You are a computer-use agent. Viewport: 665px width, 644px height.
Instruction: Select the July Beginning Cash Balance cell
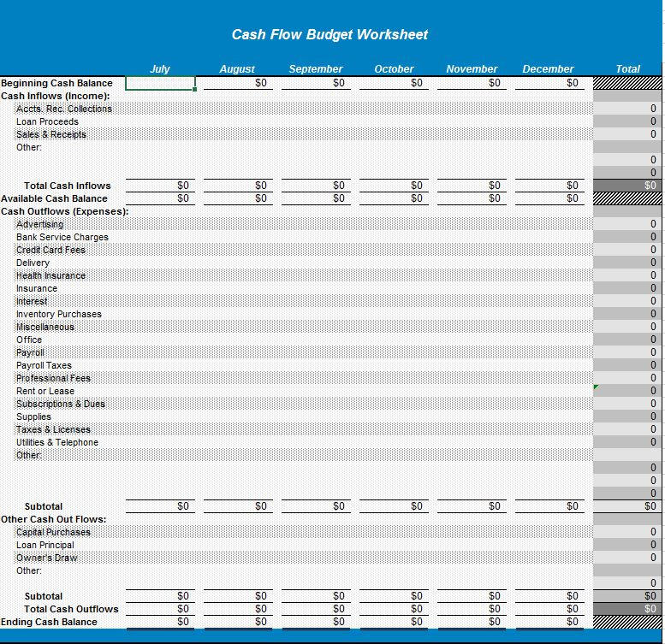tap(160, 83)
